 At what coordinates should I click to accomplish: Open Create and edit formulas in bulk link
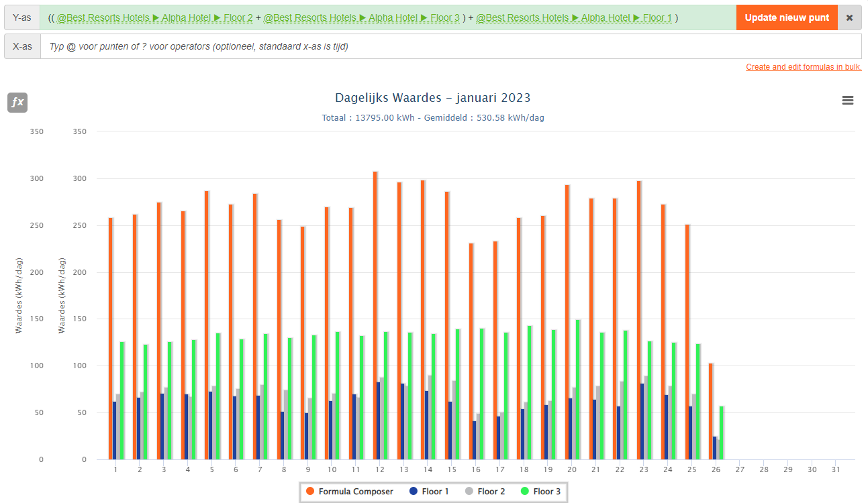[x=803, y=67]
